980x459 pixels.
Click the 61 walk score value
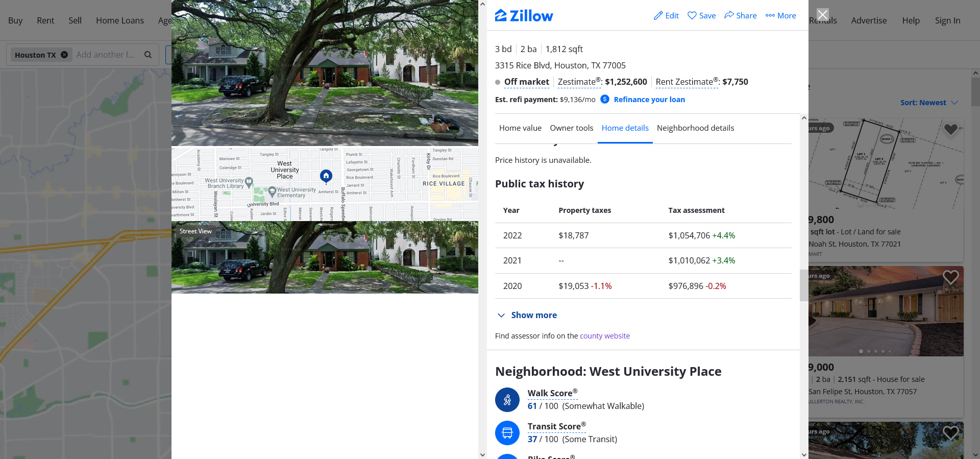[x=532, y=406]
